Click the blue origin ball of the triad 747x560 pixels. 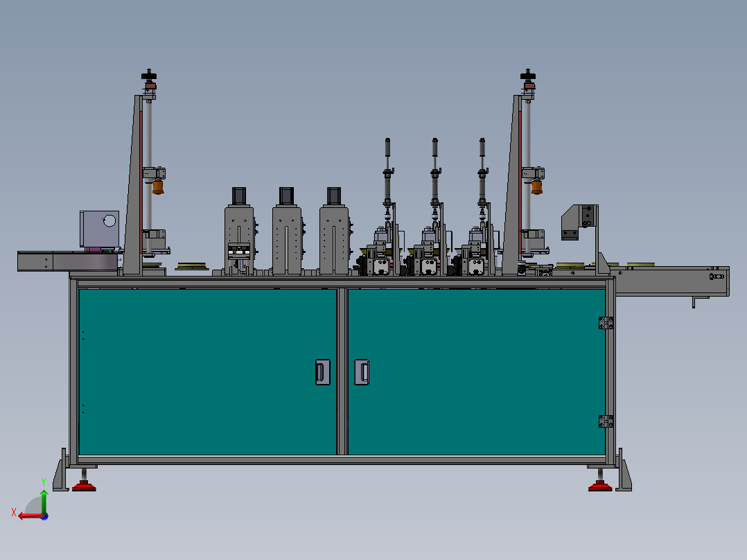(44, 516)
